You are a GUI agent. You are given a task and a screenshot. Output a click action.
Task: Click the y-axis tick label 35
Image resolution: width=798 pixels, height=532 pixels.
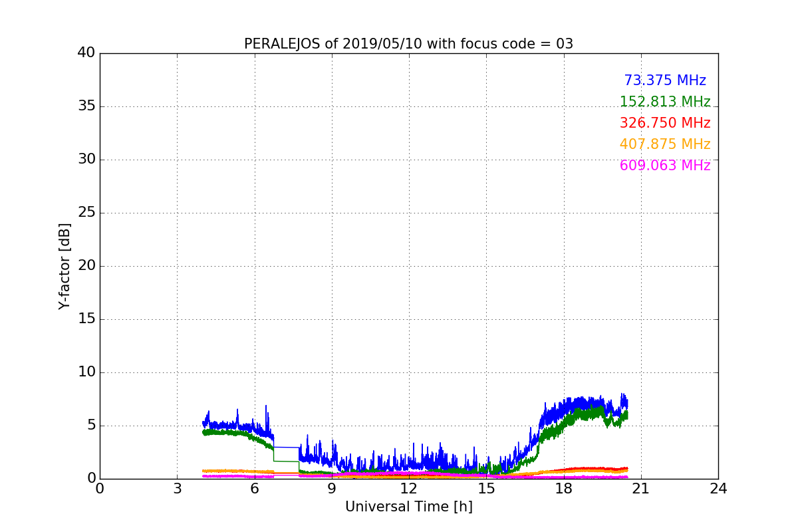[x=86, y=106]
